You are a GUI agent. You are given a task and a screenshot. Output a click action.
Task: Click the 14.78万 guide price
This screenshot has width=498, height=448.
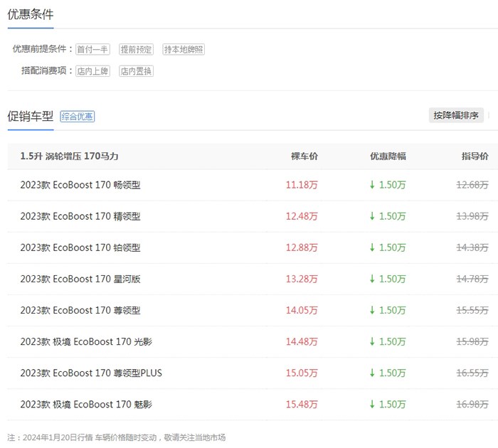point(472,279)
